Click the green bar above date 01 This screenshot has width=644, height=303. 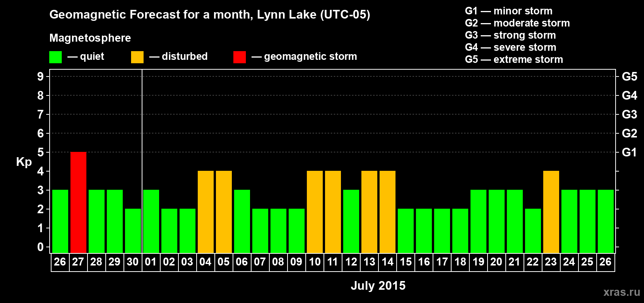[x=151, y=221]
